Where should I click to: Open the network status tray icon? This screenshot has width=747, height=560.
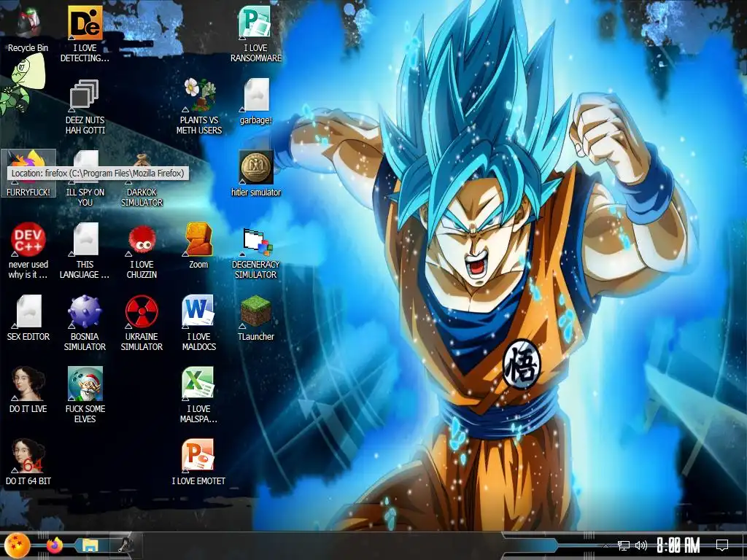point(624,545)
